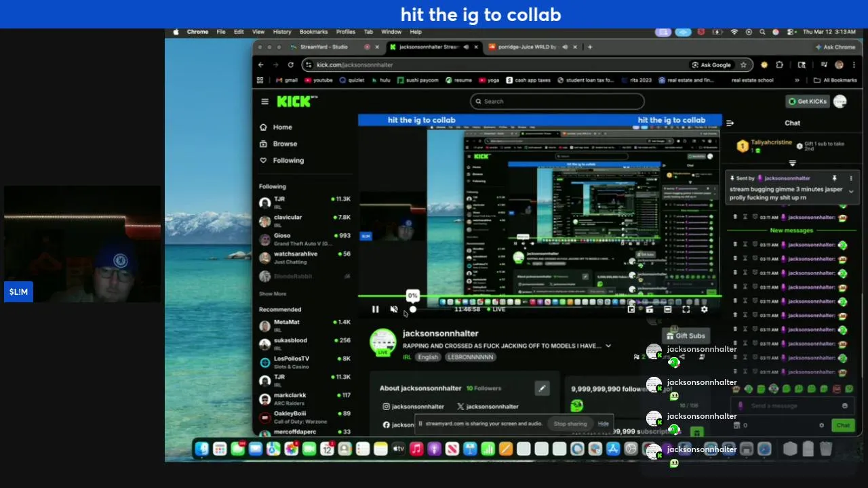The image size is (868, 488).
Task: Click the green Chat send button
Action: tap(843, 426)
